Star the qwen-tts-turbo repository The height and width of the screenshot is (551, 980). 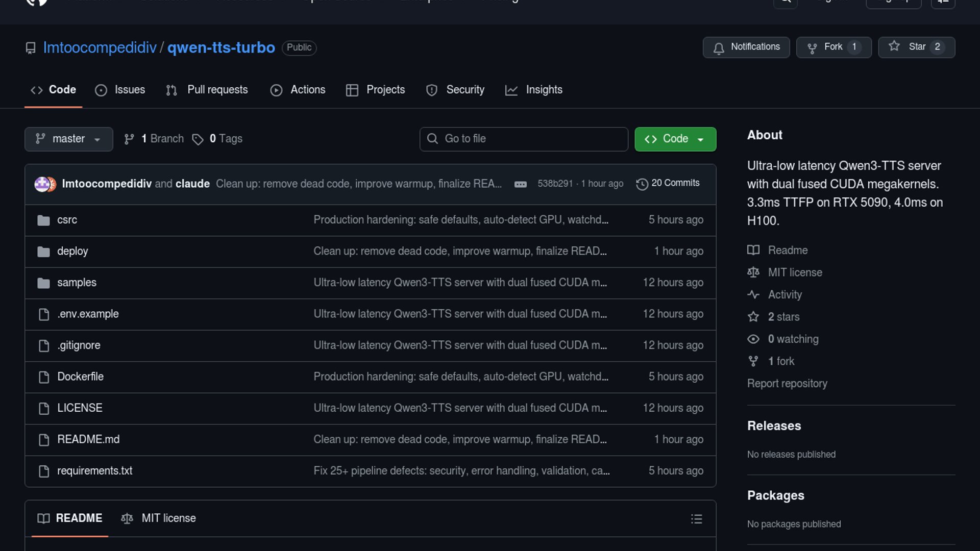(x=916, y=47)
